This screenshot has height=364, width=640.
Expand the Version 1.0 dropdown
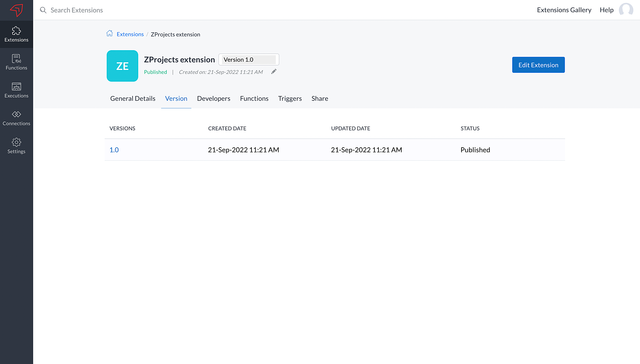(x=249, y=60)
